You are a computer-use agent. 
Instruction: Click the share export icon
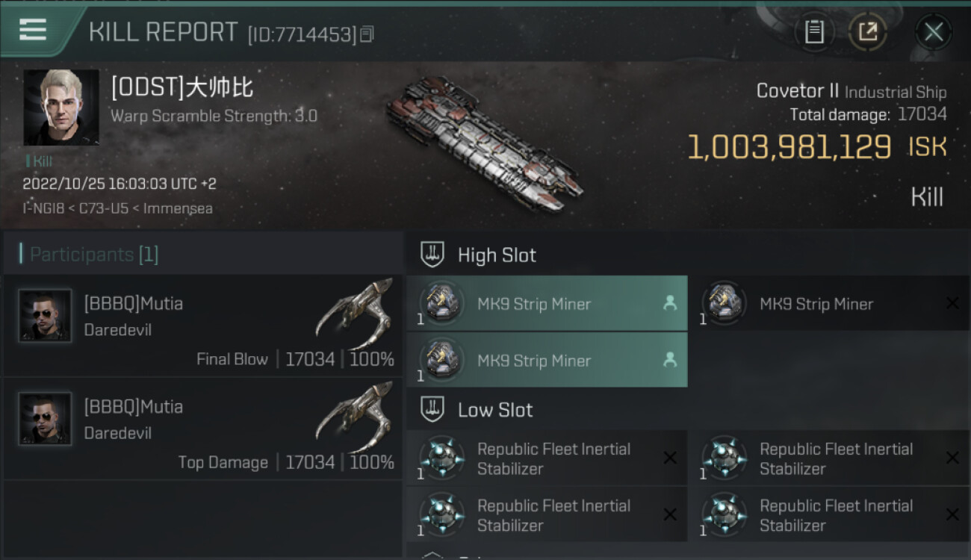867,32
